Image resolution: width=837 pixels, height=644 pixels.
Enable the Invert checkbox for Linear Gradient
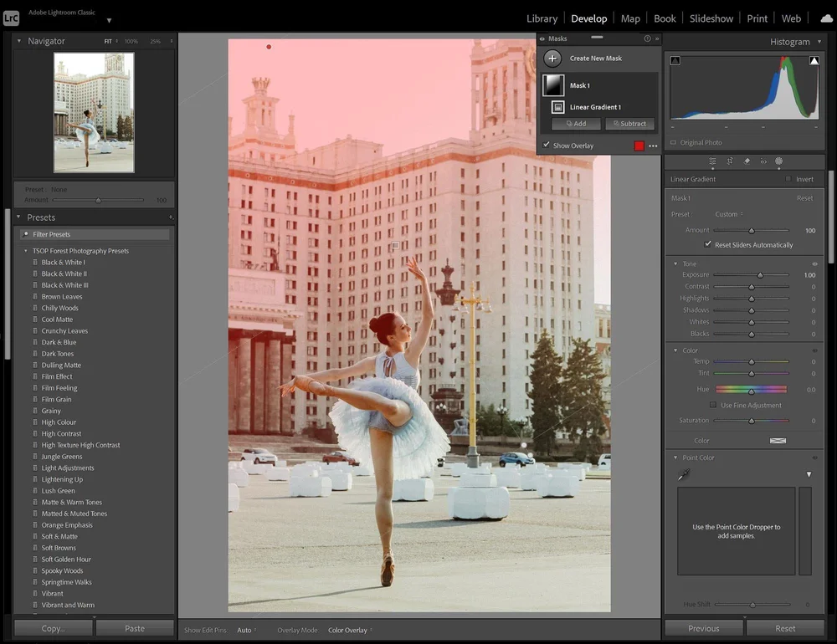(788, 179)
